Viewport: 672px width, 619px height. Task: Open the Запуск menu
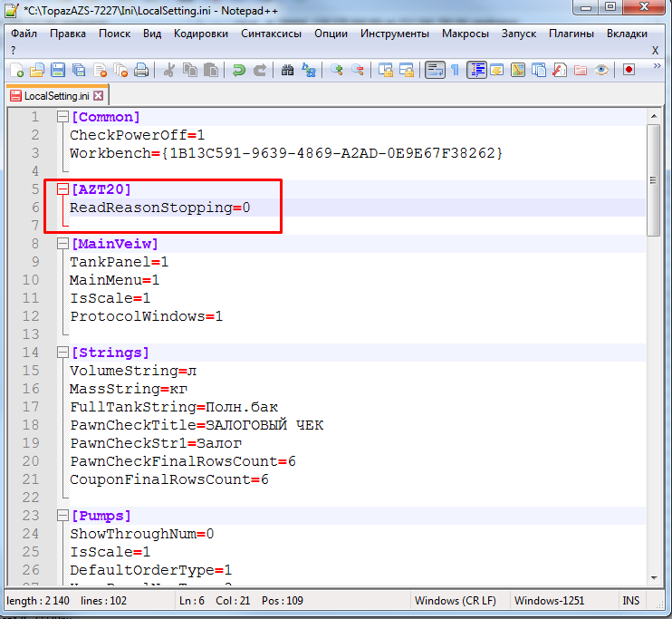coord(519,34)
